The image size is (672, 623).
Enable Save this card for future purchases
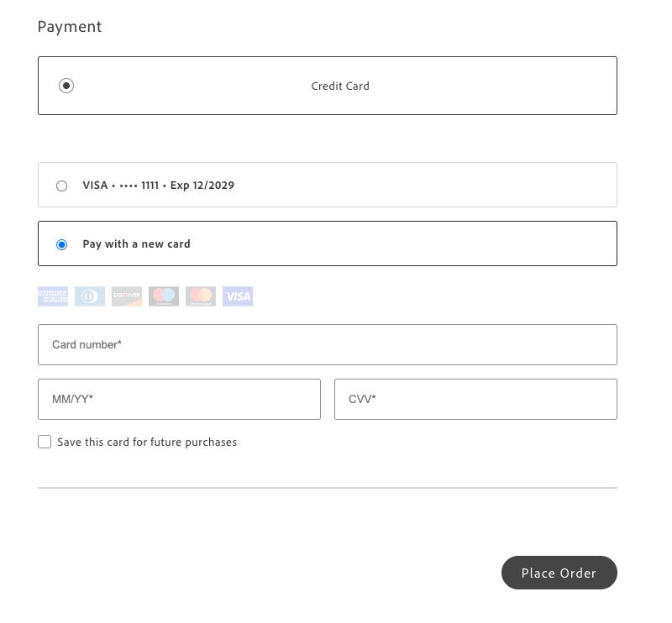[45, 442]
